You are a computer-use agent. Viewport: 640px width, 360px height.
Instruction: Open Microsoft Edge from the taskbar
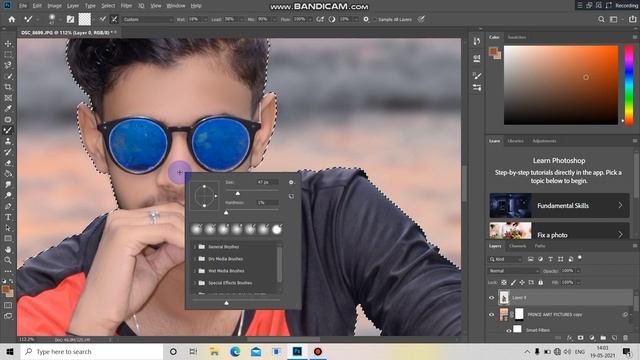(235, 351)
